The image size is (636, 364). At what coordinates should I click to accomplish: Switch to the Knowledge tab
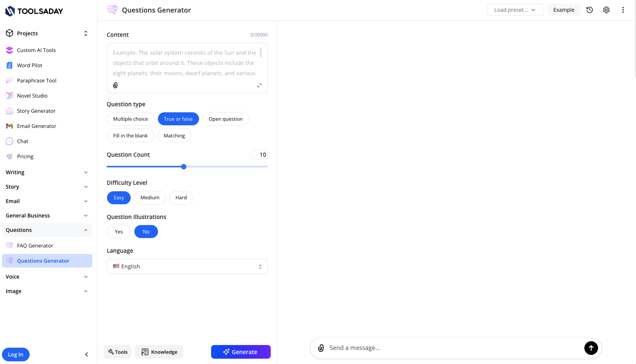click(159, 352)
